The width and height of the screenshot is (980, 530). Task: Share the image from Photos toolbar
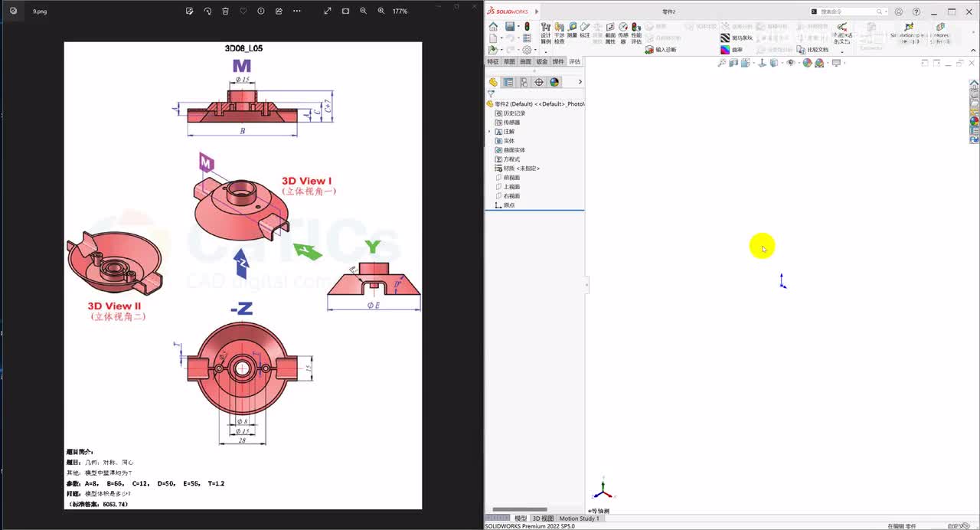click(279, 11)
